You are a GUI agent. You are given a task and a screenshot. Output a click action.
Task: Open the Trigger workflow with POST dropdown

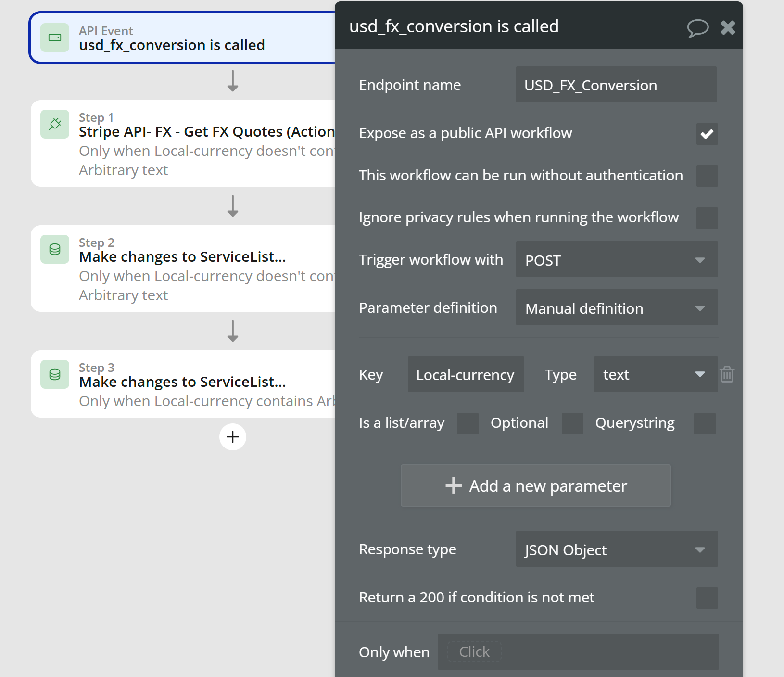point(617,260)
